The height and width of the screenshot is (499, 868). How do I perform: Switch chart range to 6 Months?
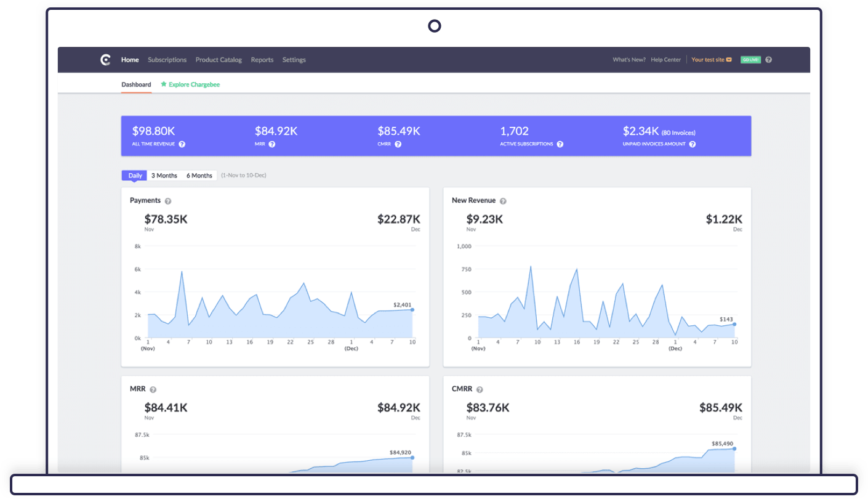coord(199,176)
